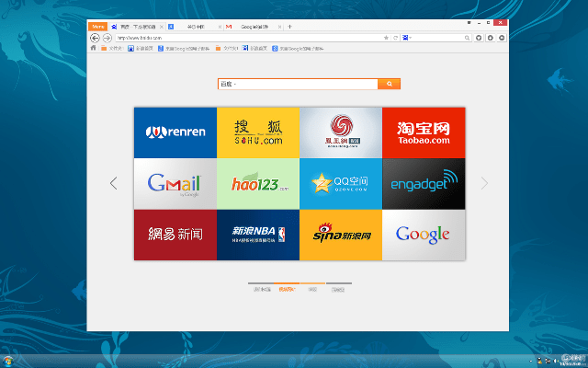Image resolution: width=588 pixels, height=368 pixels.
Task: Switch to the Gmail-icon tab
Action: (x=254, y=27)
